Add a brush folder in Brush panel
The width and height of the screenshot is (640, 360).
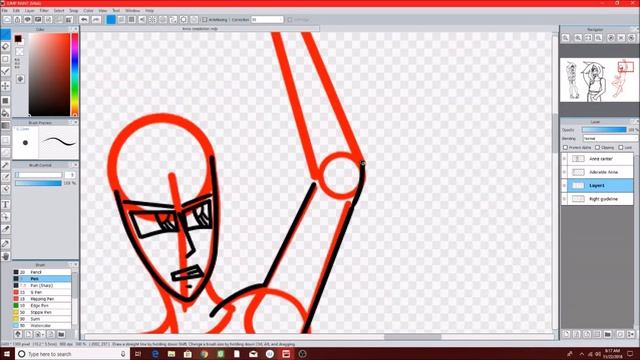[x=61, y=334]
